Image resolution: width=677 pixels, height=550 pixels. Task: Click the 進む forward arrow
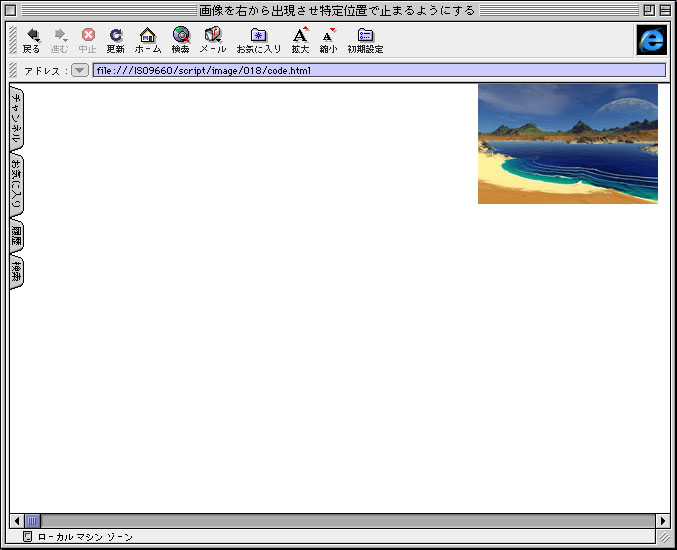(59, 41)
